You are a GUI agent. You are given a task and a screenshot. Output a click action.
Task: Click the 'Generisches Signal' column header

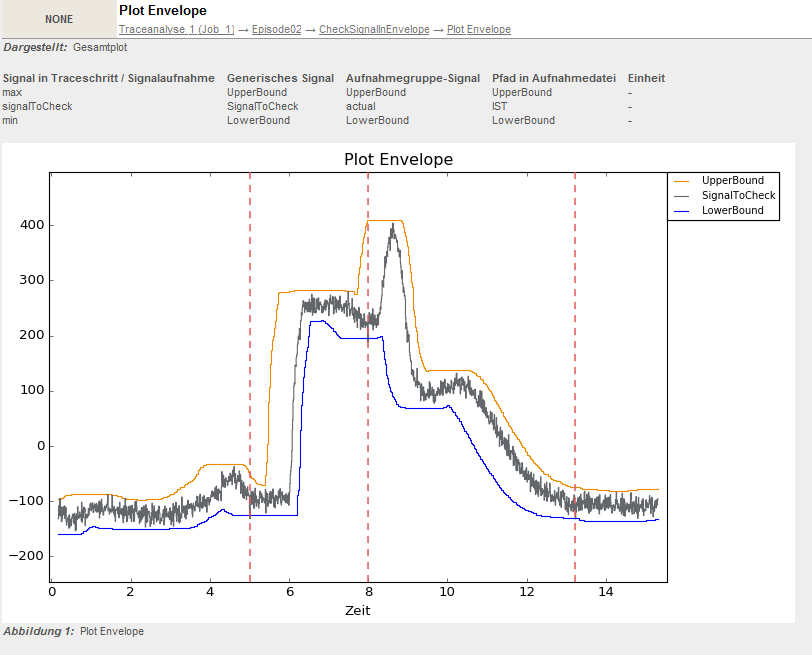[280, 78]
